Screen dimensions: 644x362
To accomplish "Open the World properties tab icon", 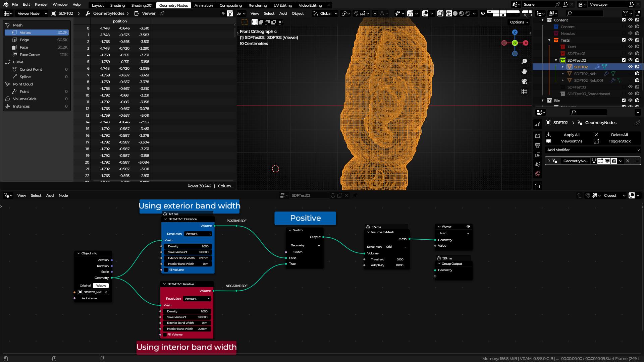I will 538,173.
